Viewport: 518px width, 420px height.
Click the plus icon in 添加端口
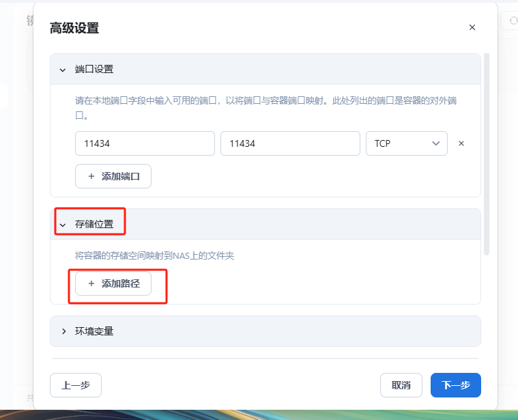[91, 176]
